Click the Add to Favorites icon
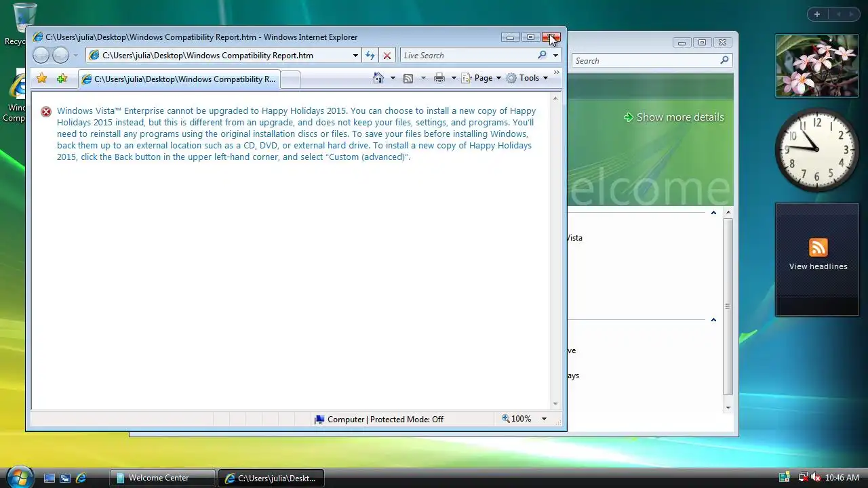The height and width of the screenshot is (488, 868). click(x=62, y=79)
